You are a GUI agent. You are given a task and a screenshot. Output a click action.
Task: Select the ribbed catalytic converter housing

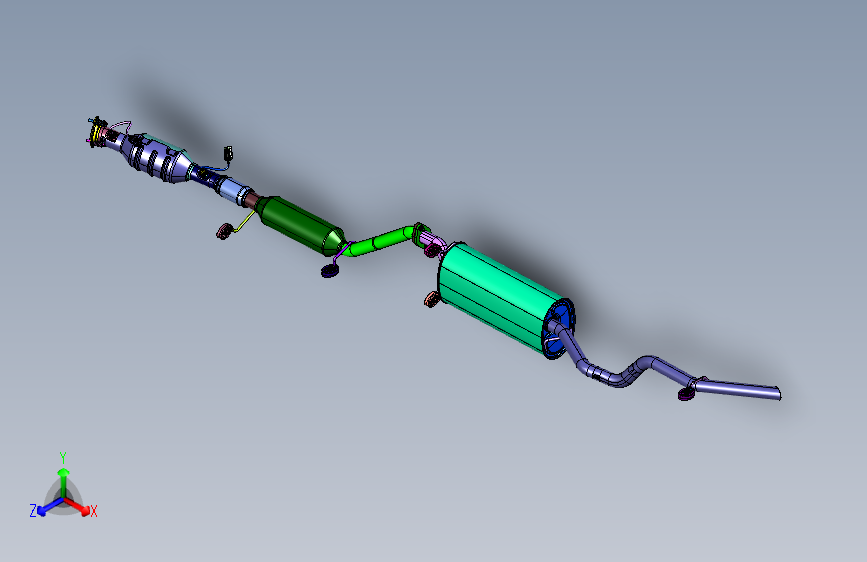tap(156, 158)
